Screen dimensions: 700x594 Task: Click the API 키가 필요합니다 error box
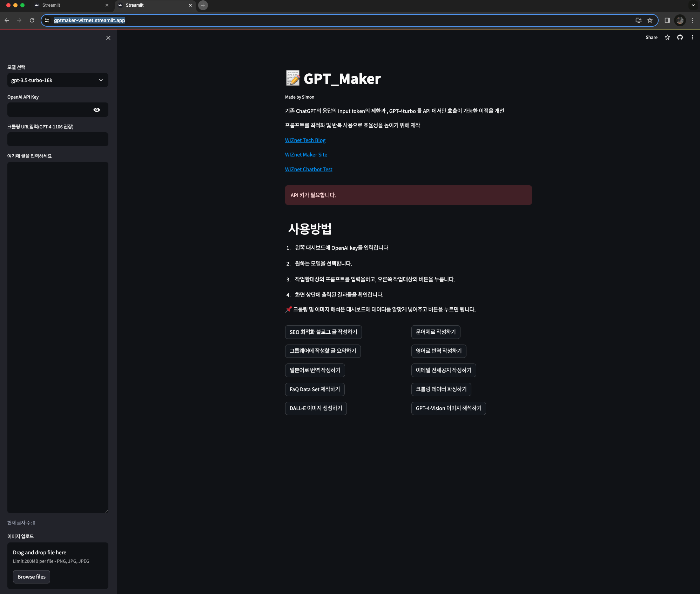click(408, 195)
